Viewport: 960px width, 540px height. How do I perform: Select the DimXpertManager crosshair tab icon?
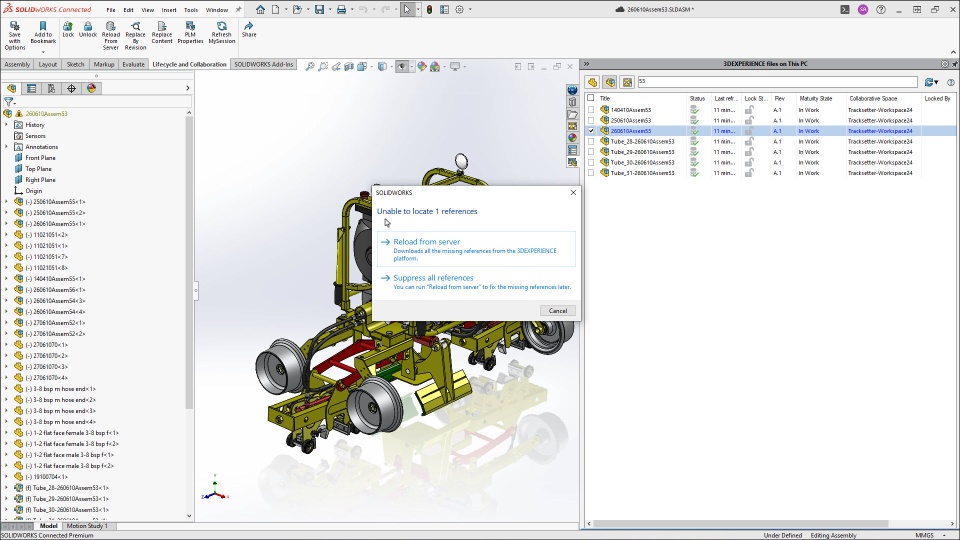[x=71, y=88]
